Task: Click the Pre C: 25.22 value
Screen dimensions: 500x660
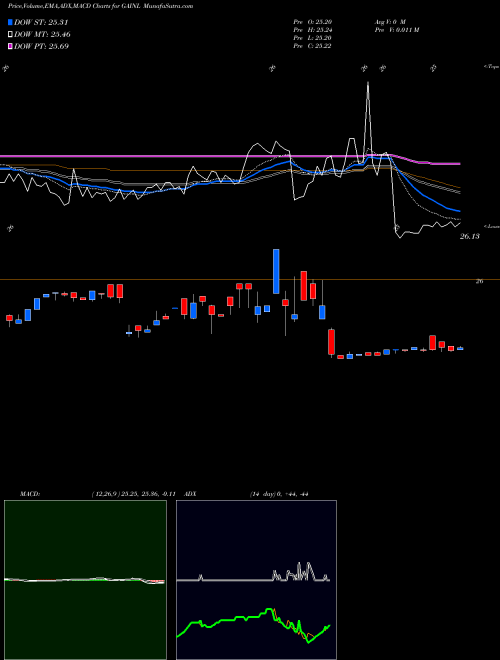Action: coord(312,46)
